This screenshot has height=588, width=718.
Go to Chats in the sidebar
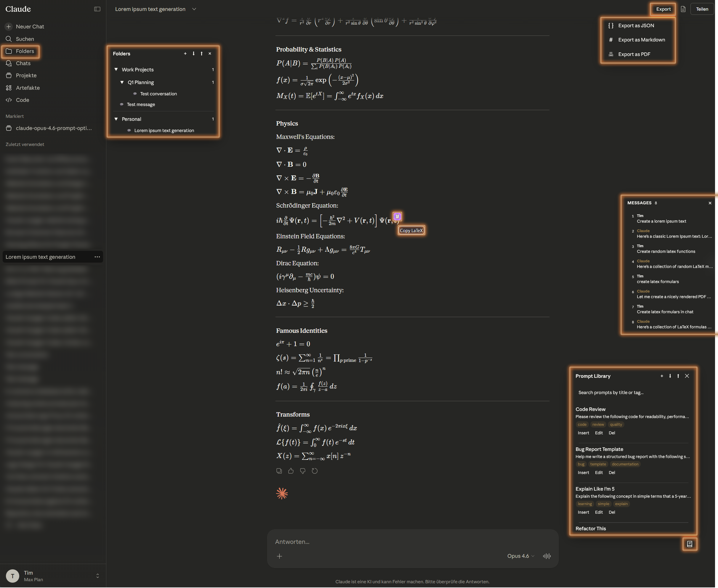coord(18,63)
